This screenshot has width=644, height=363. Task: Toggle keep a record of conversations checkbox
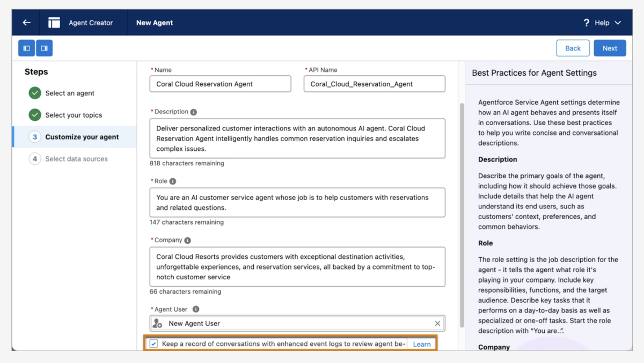(154, 344)
